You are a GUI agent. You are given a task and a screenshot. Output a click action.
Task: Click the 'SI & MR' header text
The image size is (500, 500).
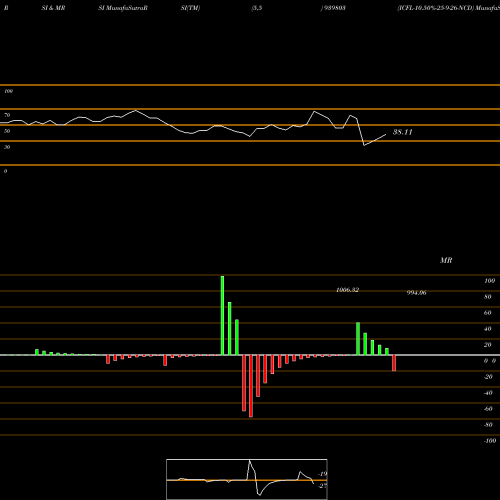53,8
